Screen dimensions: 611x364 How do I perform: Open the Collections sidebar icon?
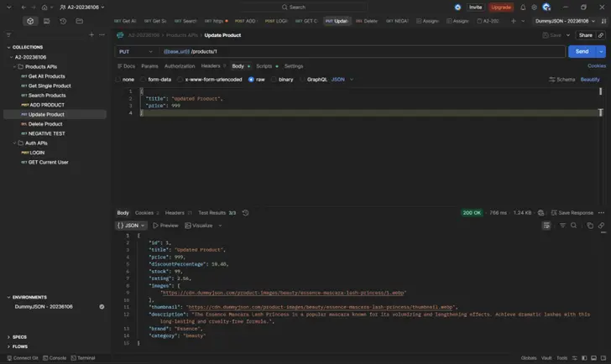[x=30, y=21]
